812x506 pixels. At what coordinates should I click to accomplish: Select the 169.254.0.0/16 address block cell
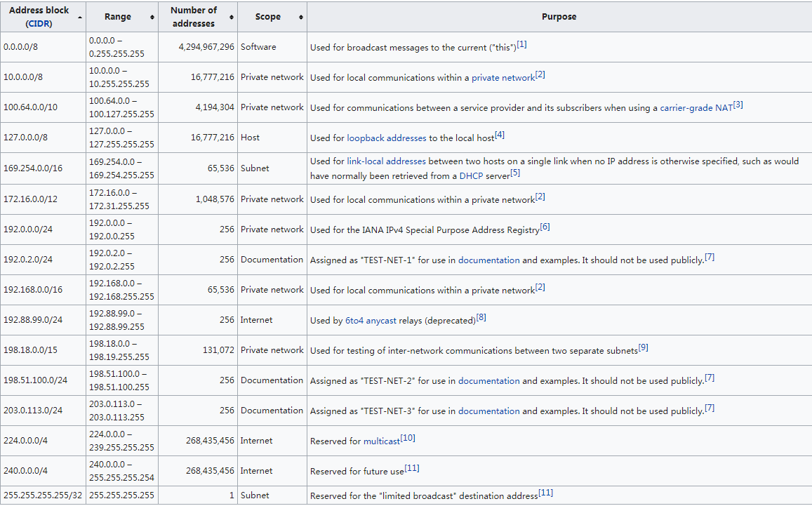(43, 168)
